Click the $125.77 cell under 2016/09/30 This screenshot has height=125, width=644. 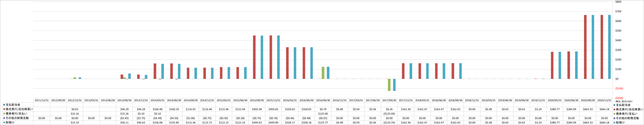pos(323,122)
